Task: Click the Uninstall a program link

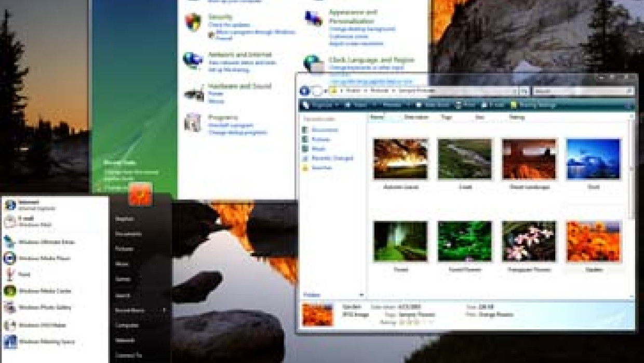Action: [x=231, y=126]
